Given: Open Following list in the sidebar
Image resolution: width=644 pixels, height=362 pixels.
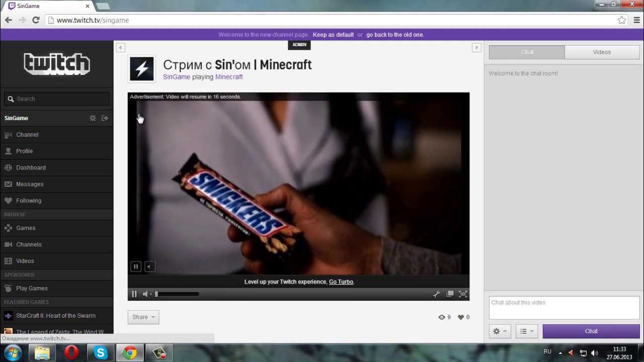Looking at the screenshot, I should point(56,201).
